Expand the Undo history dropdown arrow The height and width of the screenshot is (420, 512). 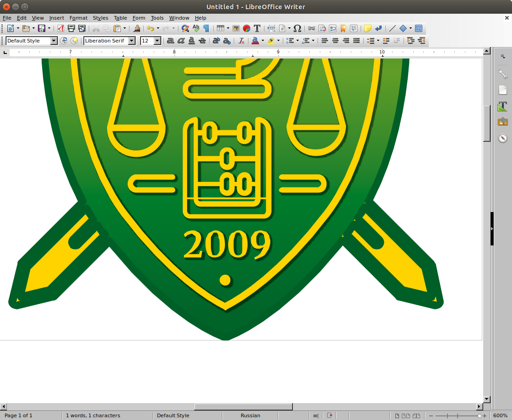(x=158, y=28)
